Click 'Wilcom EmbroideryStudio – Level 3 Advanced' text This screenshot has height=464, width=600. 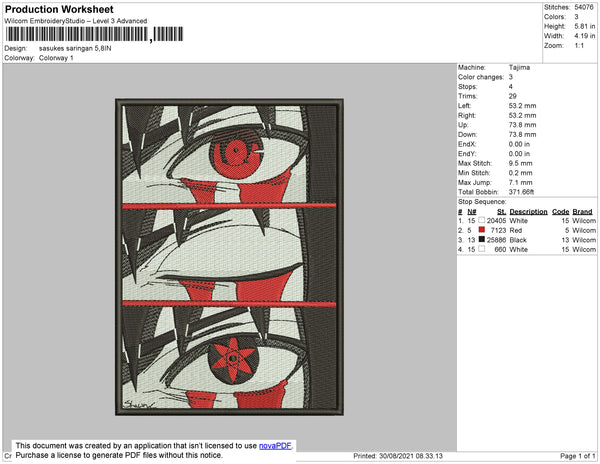pyautogui.click(x=76, y=21)
